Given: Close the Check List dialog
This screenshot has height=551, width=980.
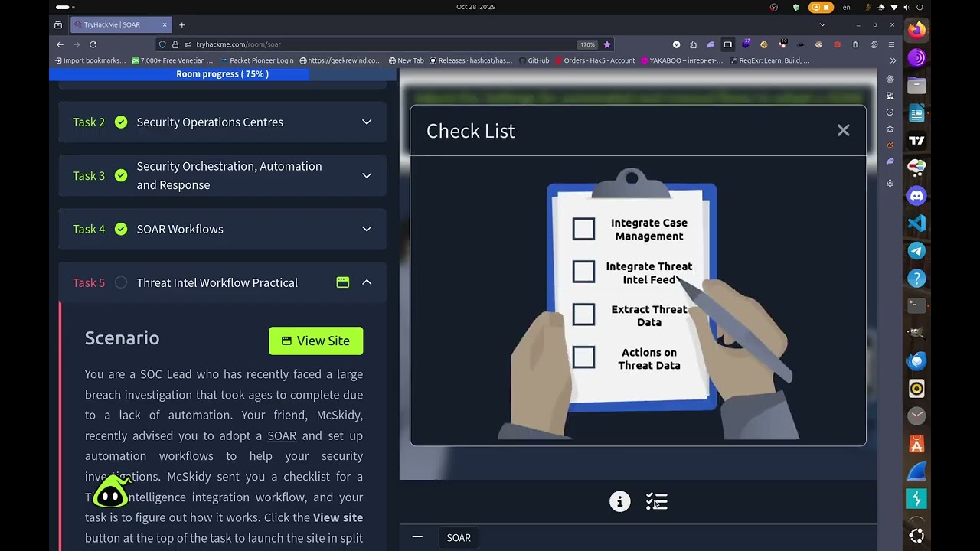Looking at the screenshot, I should coord(843,131).
